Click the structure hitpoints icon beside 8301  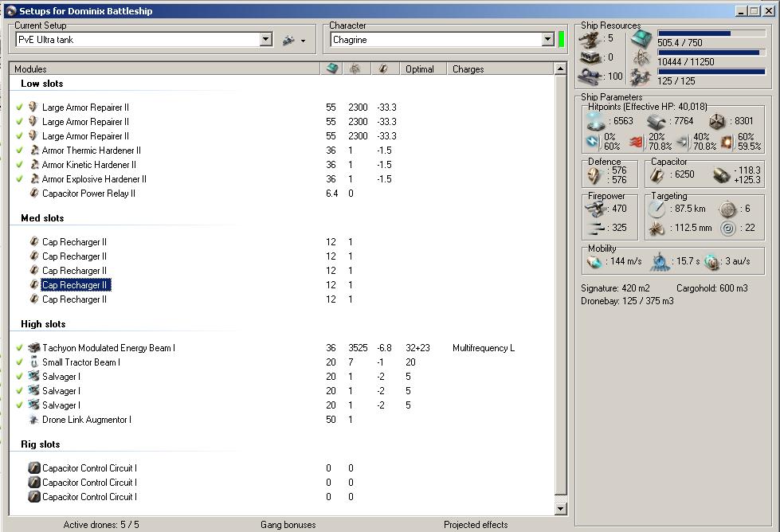pos(717,121)
